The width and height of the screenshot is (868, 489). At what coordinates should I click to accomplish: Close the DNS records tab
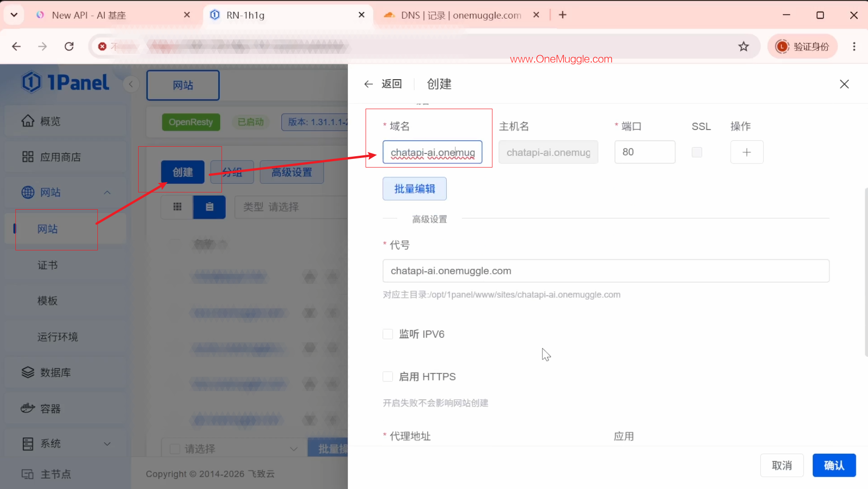pyautogui.click(x=536, y=15)
